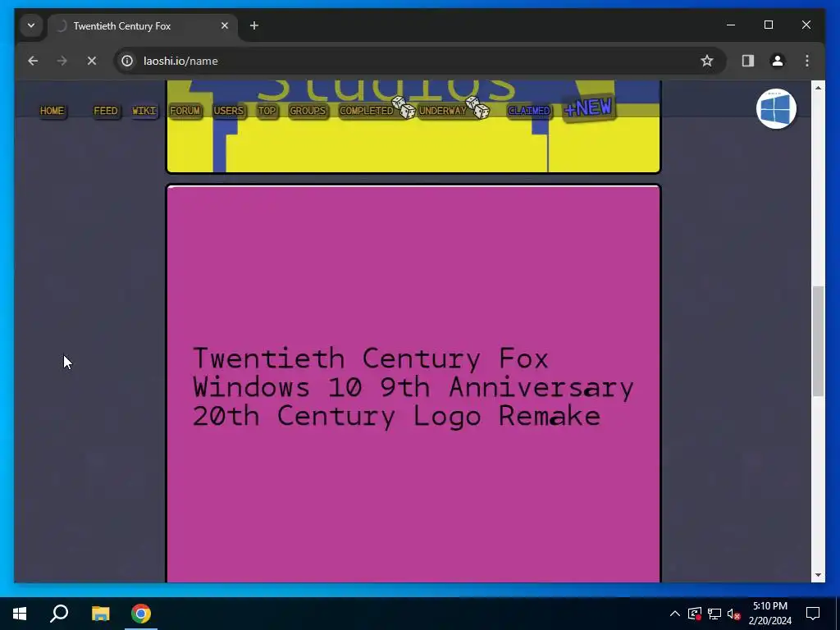Open the clock and date

coord(769,614)
